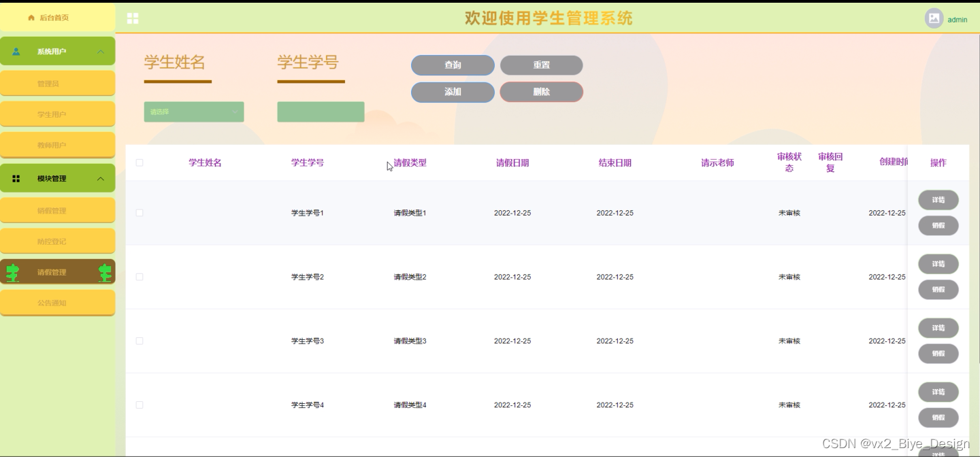Collapse the 系统用户 section chevron
This screenshot has height=457, width=980.
click(101, 52)
